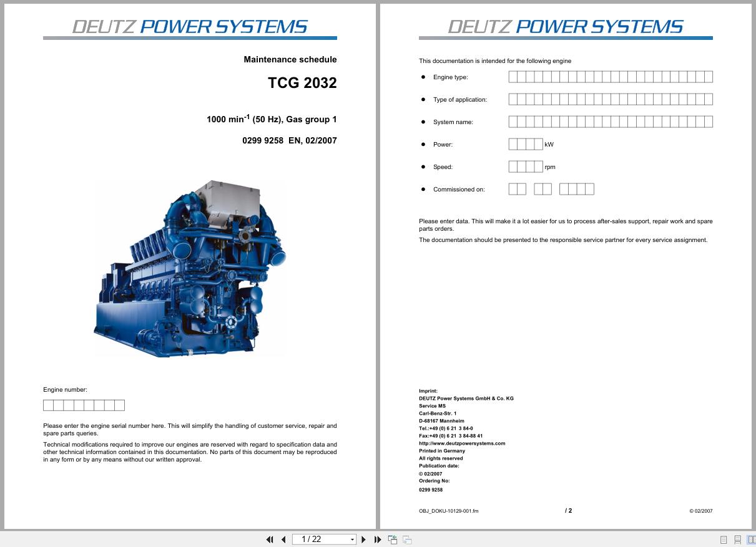This screenshot has width=756, height=547.
Task: Click the 'System name:' label
Action: point(453,122)
